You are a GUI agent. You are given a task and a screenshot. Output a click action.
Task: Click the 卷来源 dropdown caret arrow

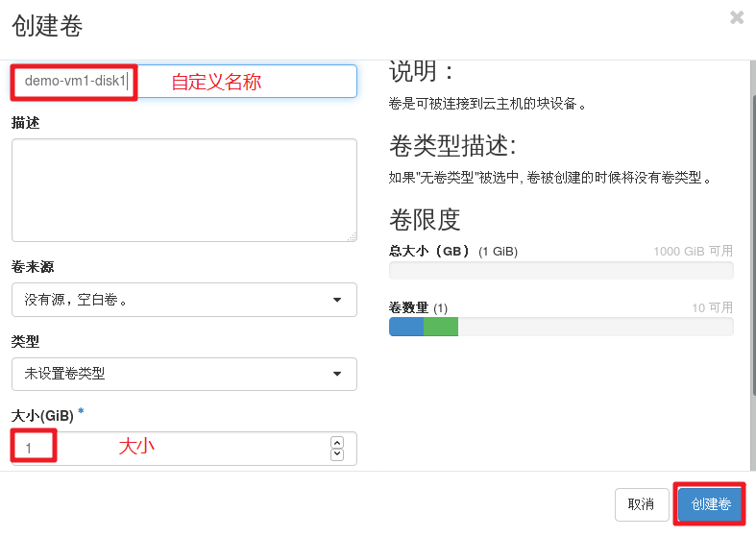click(x=337, y=300)
